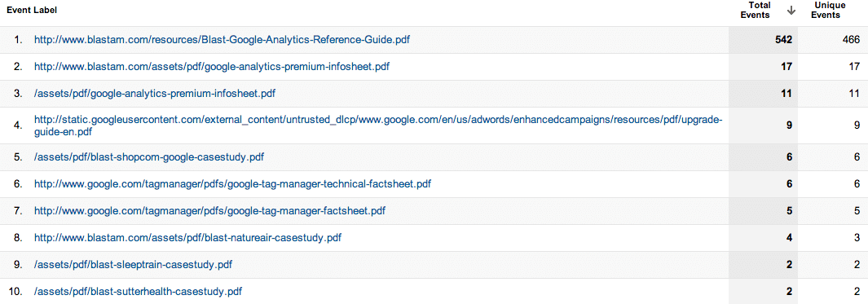Open row 3 /assets/pdf/google-analytics-premium-infosheet.pdf link
The image size is (868, 304).
click(154, 94)
